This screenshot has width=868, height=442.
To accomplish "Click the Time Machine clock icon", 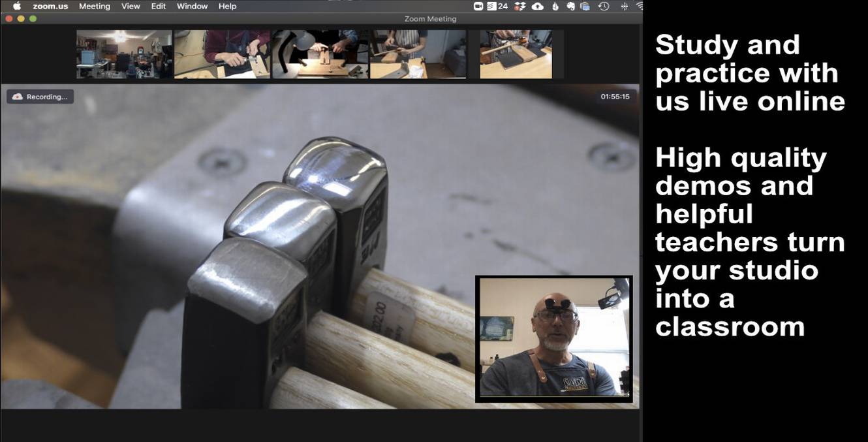I will point(604,7).
